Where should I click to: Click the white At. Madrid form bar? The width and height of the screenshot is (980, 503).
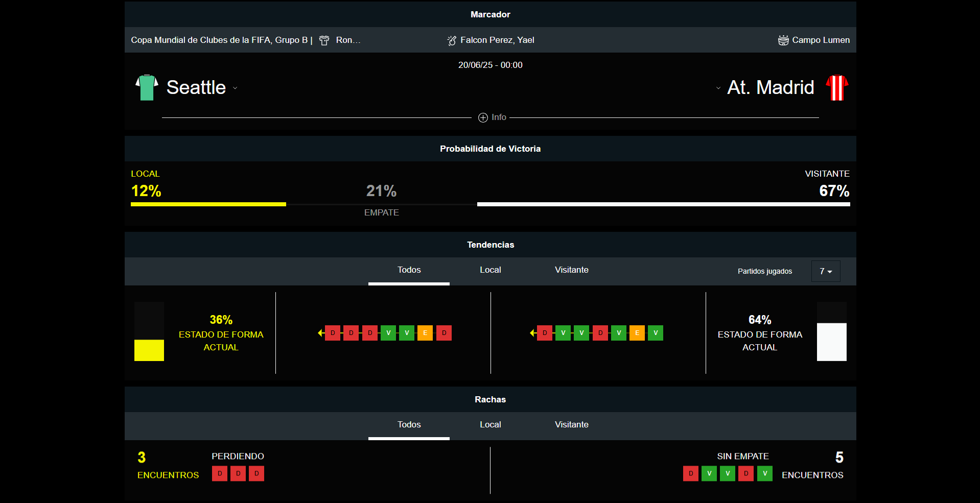(831, 342)
